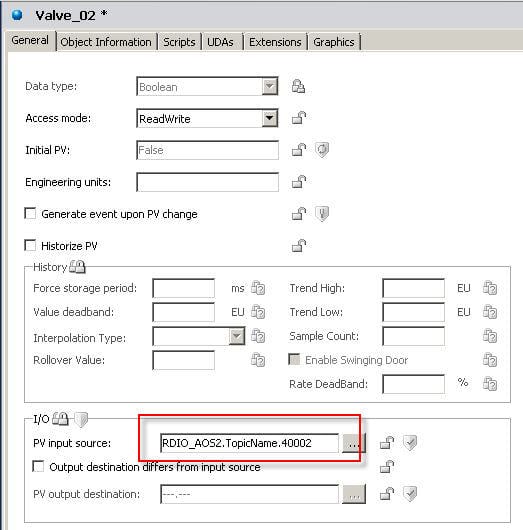
Task: Click the lock icon beside Data type
Action: coord(298,87)
